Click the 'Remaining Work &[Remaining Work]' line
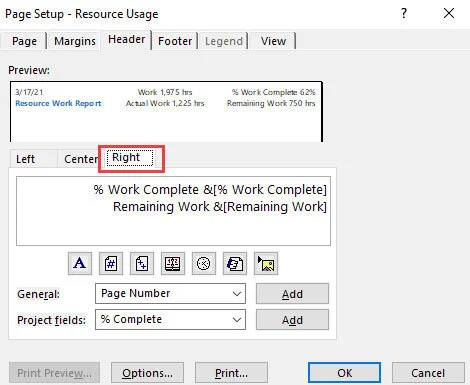Viewport: 470px width, 385px height. [220, 207]
